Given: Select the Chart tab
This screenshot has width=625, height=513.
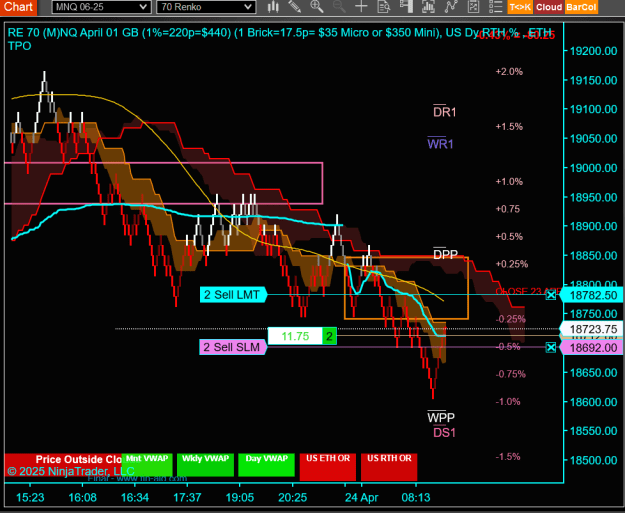Looking at the screenshot, I should click(18, 7).
